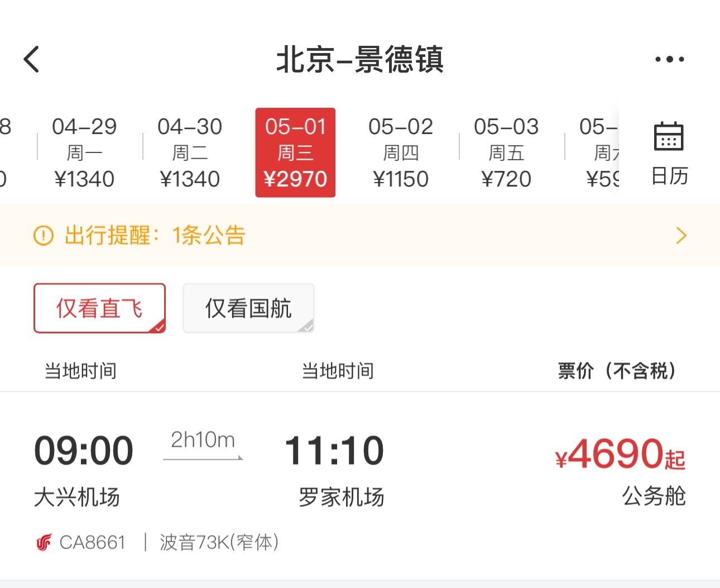Select flight CA8661 number text
The width and height of the screenshot is (720, 588).
tap(93, 542)
